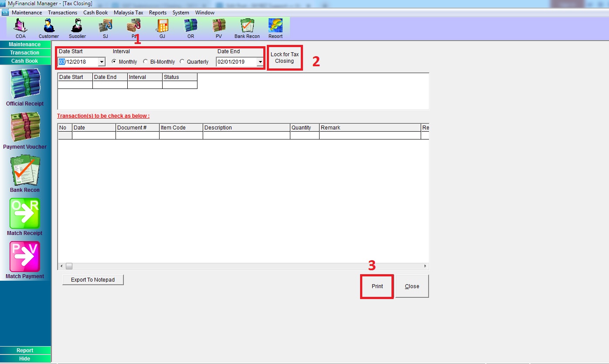Expand the Date Start dropdown calendar

(102, 62)
